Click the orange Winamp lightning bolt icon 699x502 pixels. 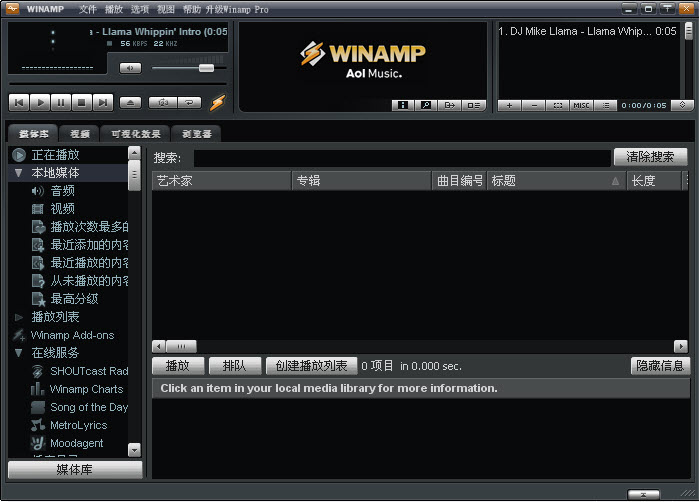tap(218, 103)
